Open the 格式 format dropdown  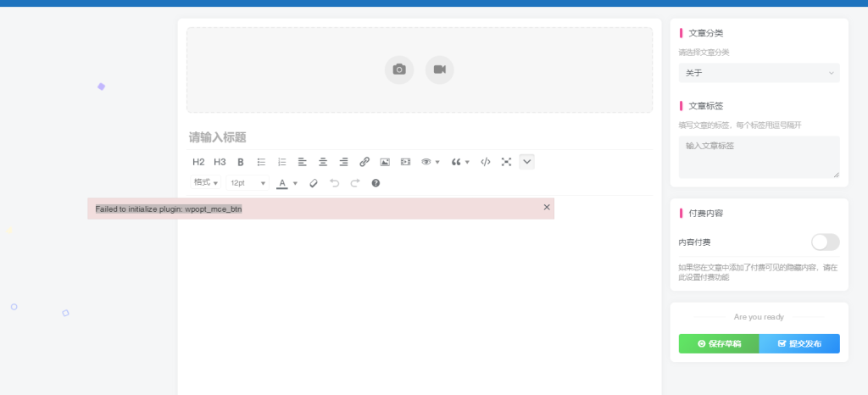(206, 183)
